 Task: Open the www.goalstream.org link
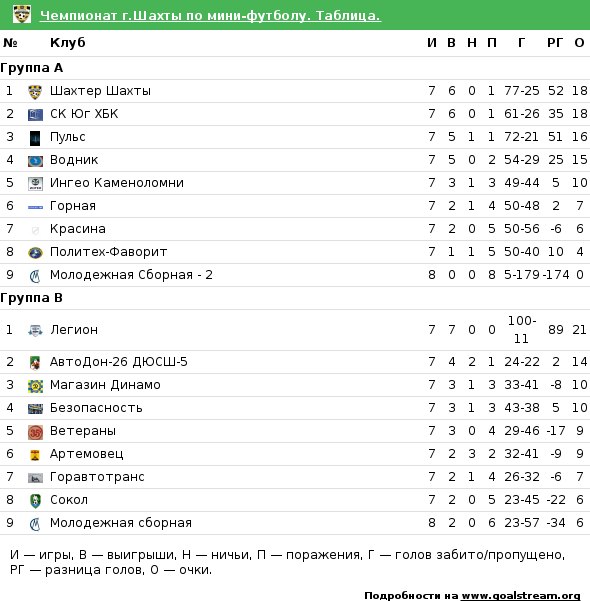click(x=520, y=596)
